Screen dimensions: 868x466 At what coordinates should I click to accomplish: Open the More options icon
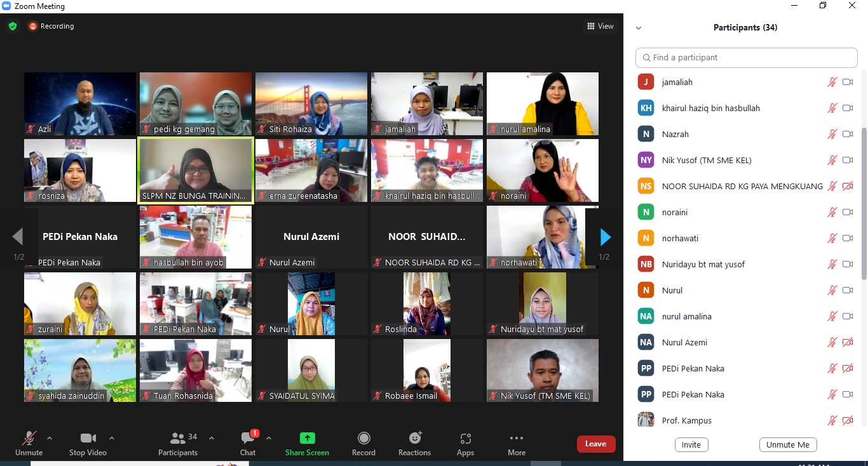click(x=516, y=439)
